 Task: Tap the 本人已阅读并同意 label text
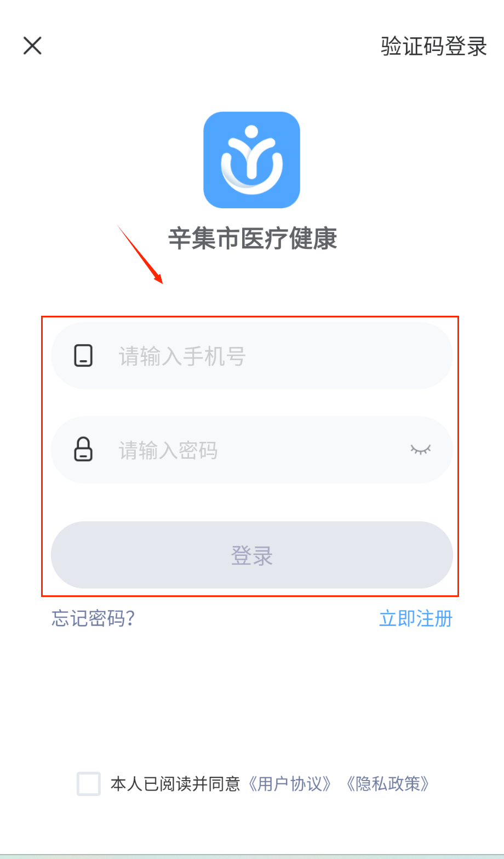click(175, 784)
